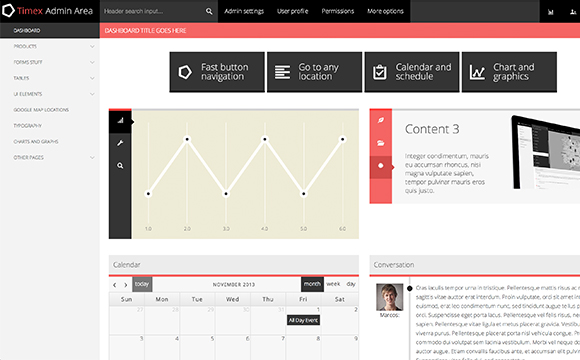The image size is (580, 360).
Task: Click the Conversation panel header
Action: coord(475,265)
